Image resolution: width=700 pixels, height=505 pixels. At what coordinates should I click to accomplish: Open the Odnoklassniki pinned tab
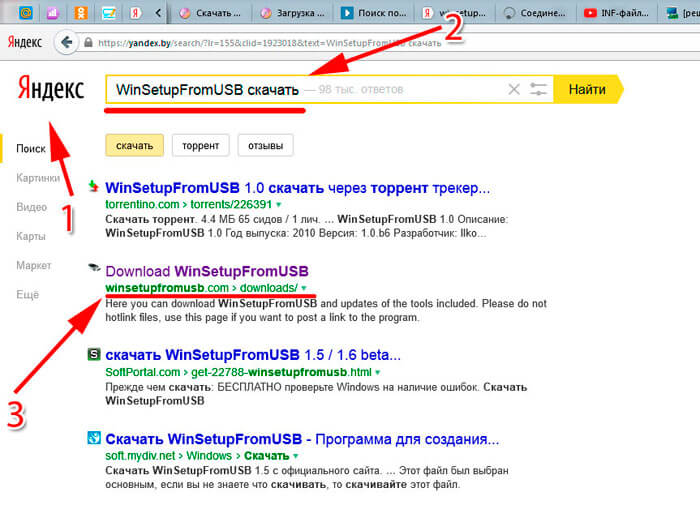[x=81, y=13]
